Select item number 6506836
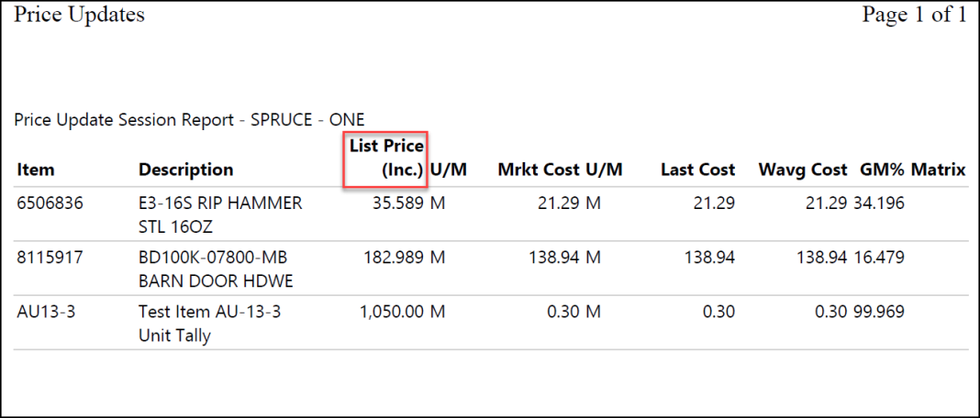This screenshot has height=418, width=980. [50, 203]
